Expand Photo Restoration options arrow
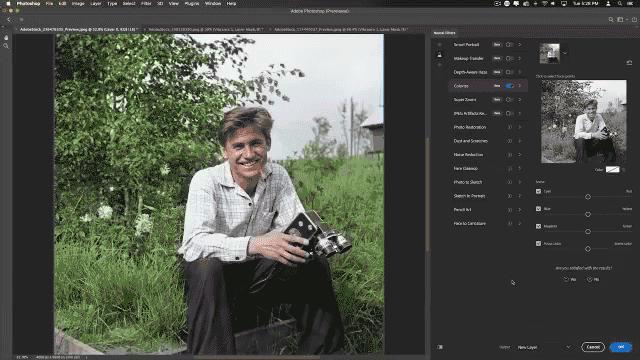 click(x=520, y=127)
